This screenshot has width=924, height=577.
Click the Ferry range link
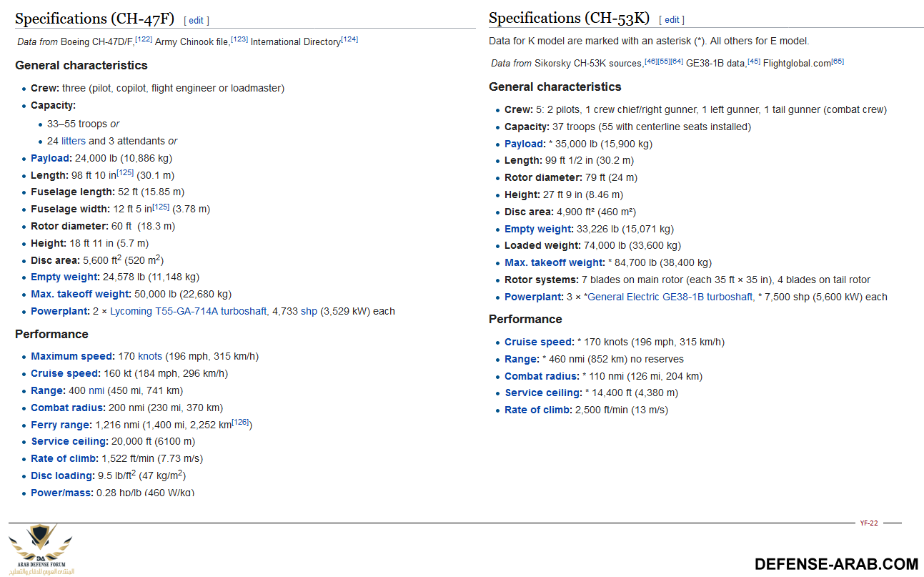[x=61, y=425]
